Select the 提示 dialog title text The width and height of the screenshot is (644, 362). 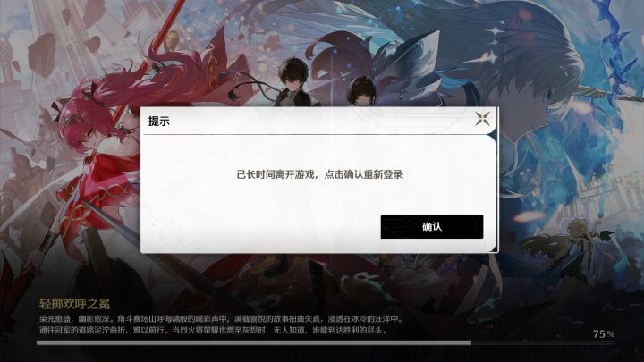(158, 121)
